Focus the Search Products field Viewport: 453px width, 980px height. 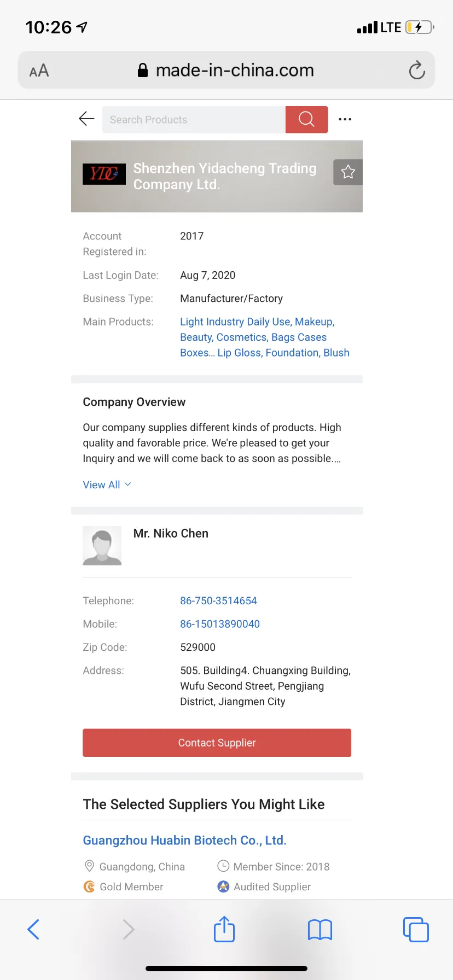click(x=194, y=119)
